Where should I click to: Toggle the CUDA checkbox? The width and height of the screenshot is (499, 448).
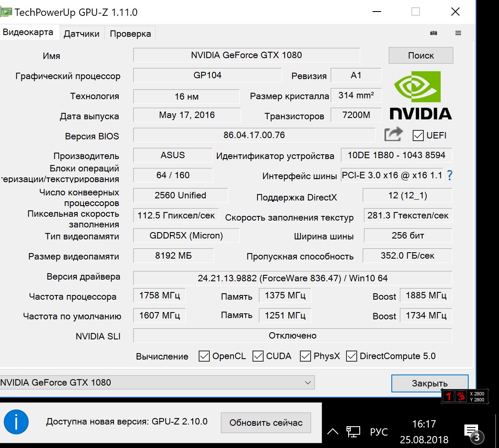coord(258,356)
